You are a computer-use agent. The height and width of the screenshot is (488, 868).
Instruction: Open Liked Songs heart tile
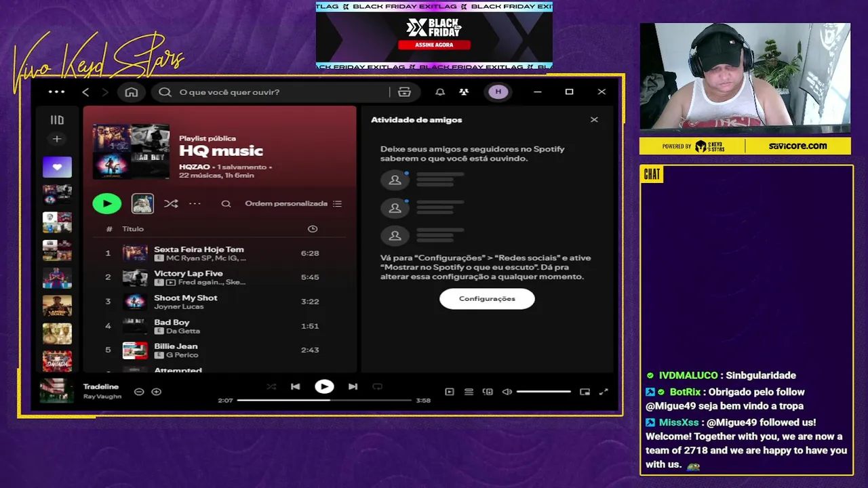coord(57,167)
